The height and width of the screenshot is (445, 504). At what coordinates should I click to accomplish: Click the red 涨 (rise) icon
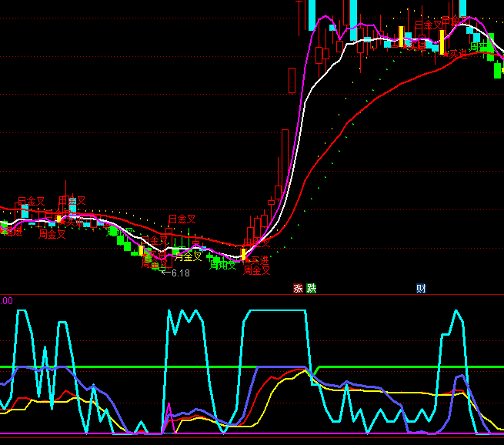[x=298, y=289]
